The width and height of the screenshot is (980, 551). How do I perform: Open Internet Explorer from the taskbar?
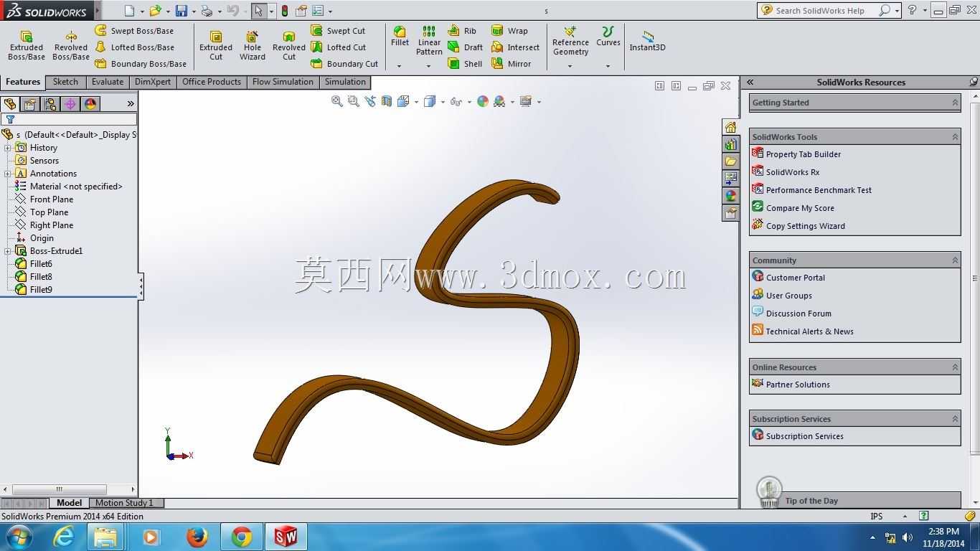(x=63, y=537)
